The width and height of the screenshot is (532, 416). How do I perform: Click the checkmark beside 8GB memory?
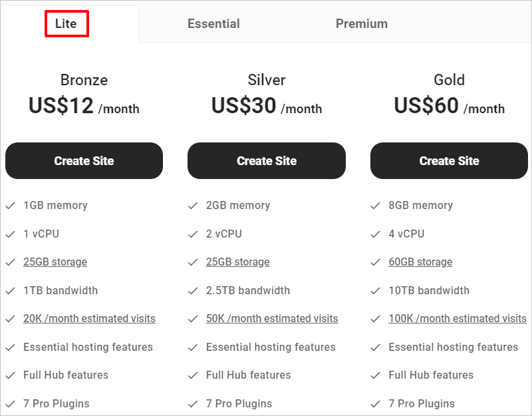pyautogui.click(x=376, y=206)
